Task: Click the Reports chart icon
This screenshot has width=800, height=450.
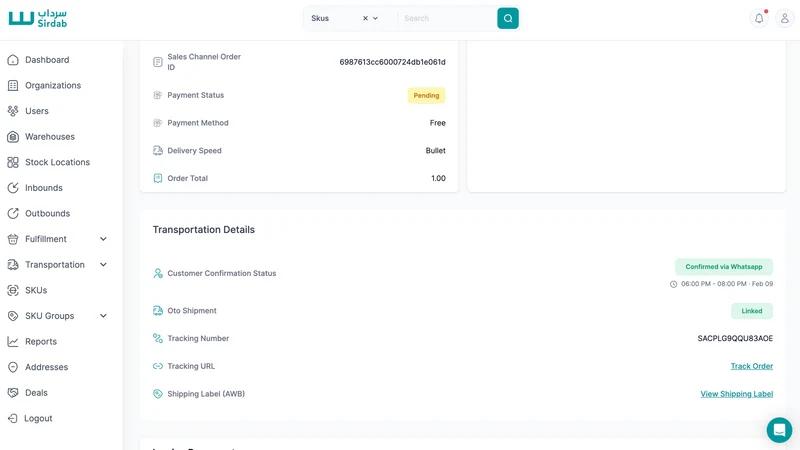Action: coord(13,341)
